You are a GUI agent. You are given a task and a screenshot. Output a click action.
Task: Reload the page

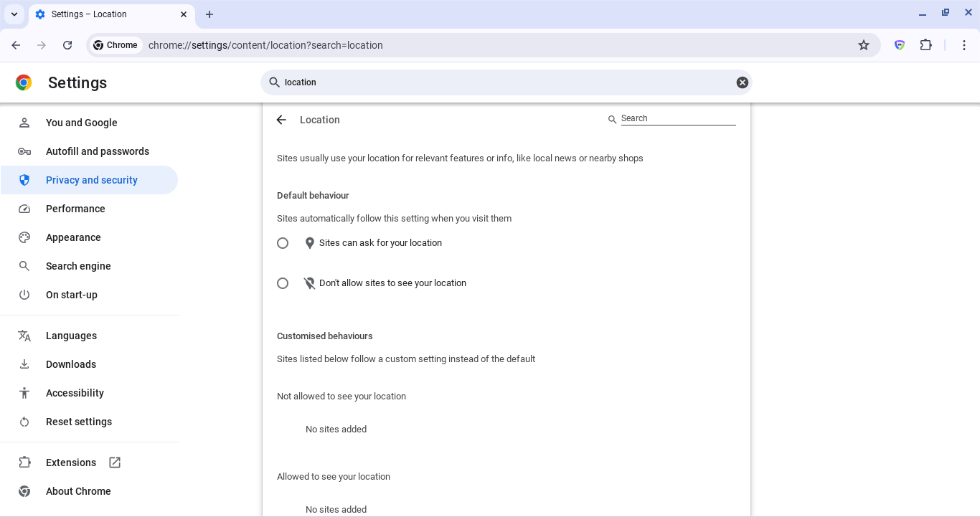pos(67,45)
